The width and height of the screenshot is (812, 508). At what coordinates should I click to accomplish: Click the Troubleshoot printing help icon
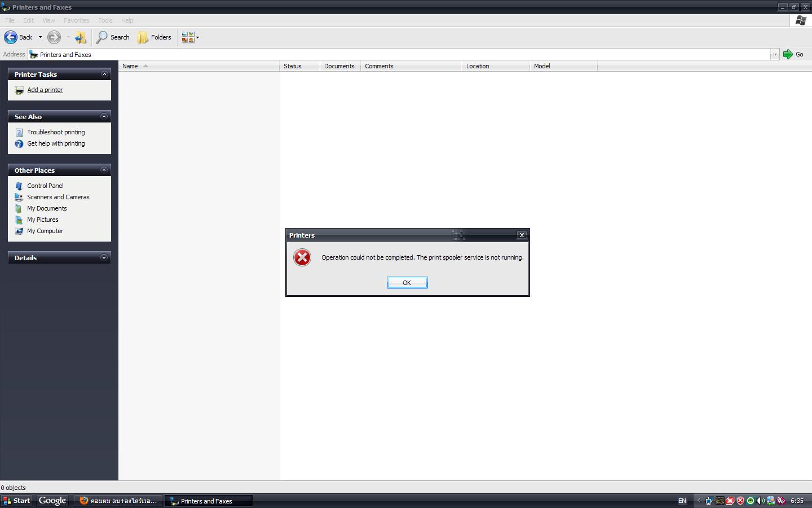[x=19, y=133]
